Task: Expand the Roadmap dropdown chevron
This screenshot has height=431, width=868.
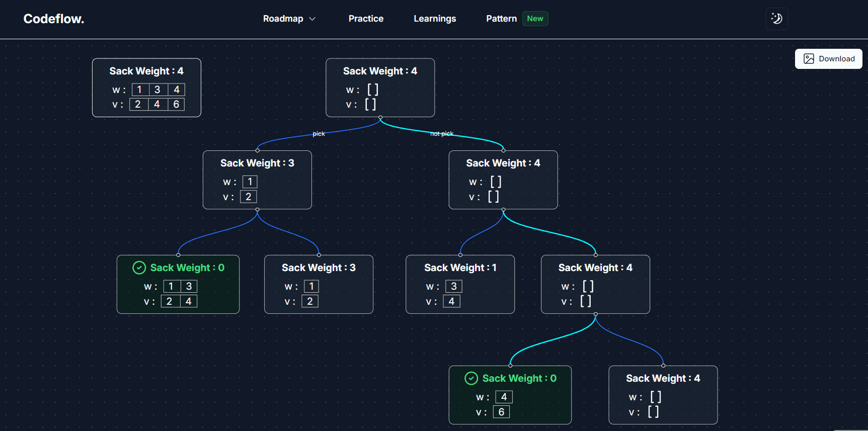Action: pyautogui.click(x=312, y=19)
